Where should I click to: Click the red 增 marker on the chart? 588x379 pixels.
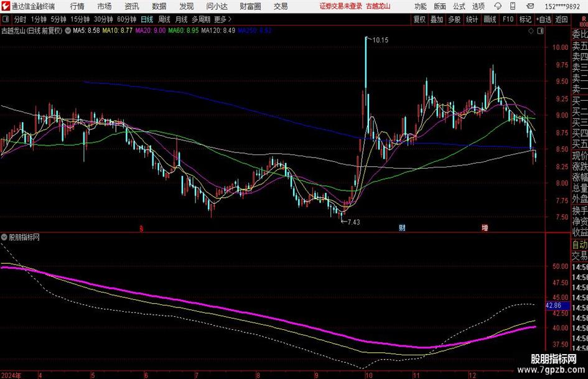point(485,228)
